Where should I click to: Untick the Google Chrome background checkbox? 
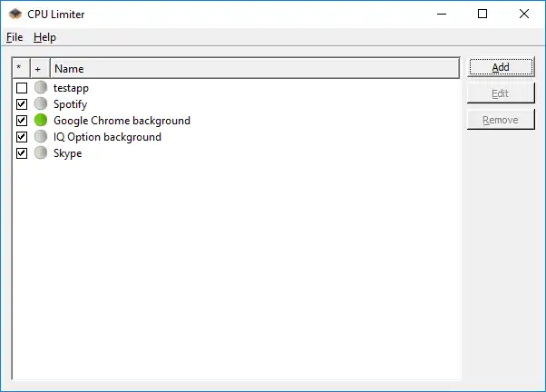22,121
